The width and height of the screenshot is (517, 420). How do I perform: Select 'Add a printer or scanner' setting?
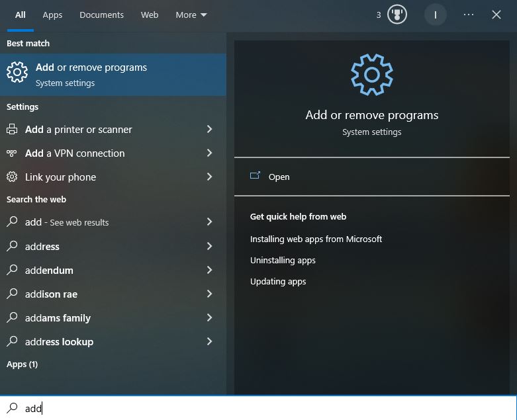[x=113, y=130]
